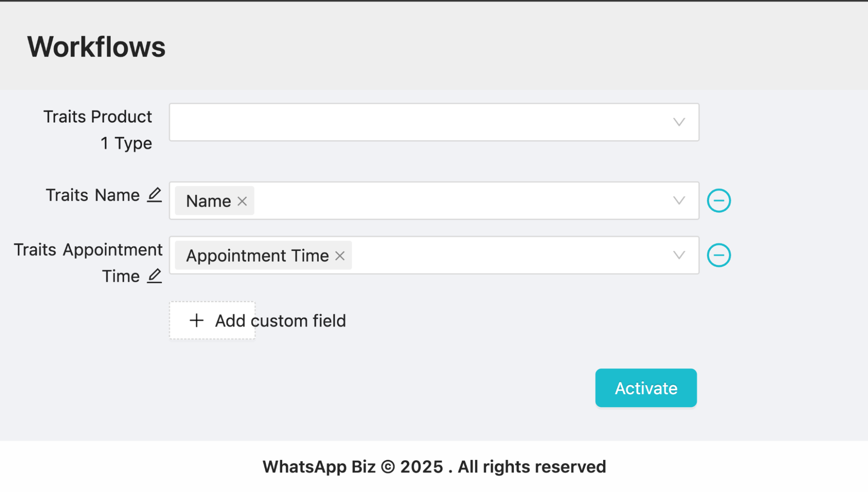Focus the empty Traits Product 1 Type field
The width and height of the screenshot is (868, 492).
tap(417, 122)
